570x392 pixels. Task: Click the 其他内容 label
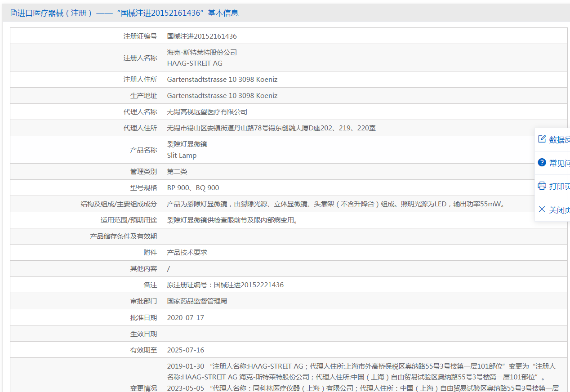[144, 269]
